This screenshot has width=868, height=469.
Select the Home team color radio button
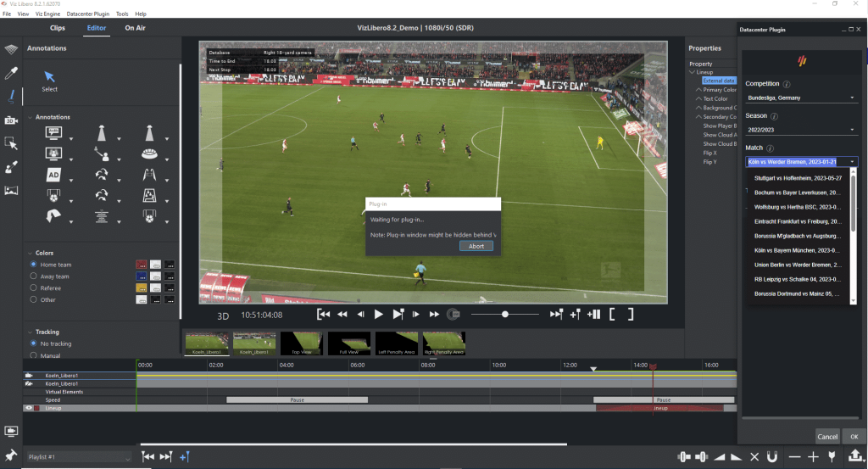tap(34, 265)
